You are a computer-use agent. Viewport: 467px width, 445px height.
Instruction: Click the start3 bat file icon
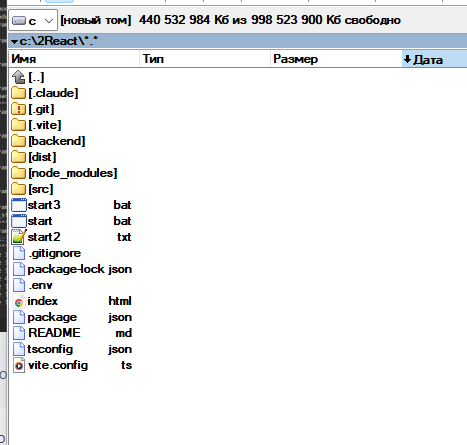(19, 205)
